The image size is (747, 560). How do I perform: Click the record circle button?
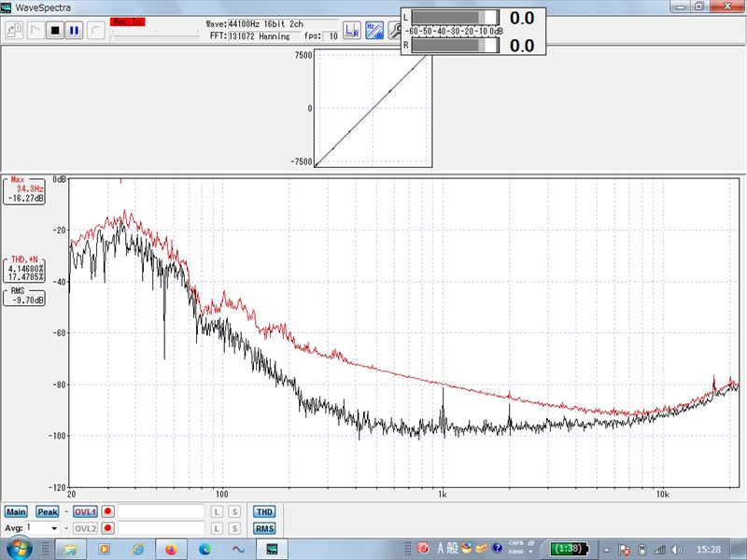point(94,30)
